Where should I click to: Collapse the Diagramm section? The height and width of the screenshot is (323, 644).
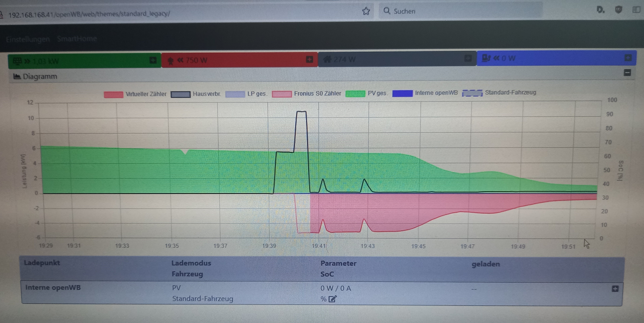pos(627,73)
